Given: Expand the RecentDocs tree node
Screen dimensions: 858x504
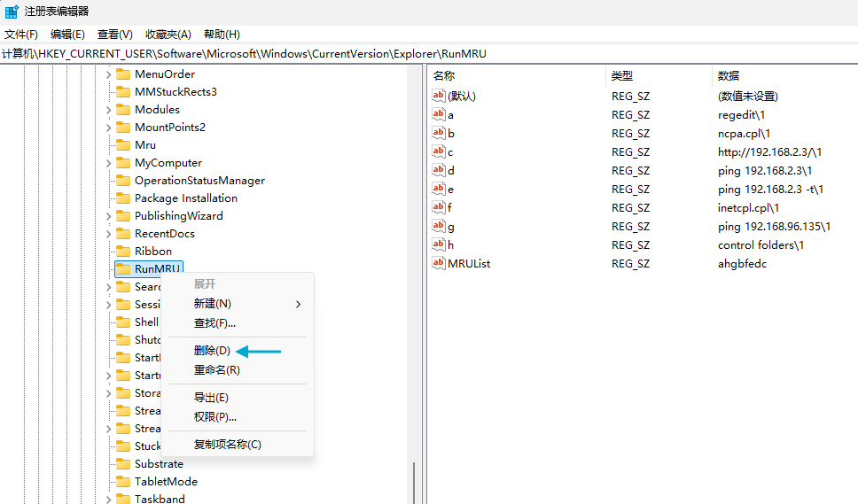Looking at the screenshot, I should pyautogui.click(x=108, y=234).
